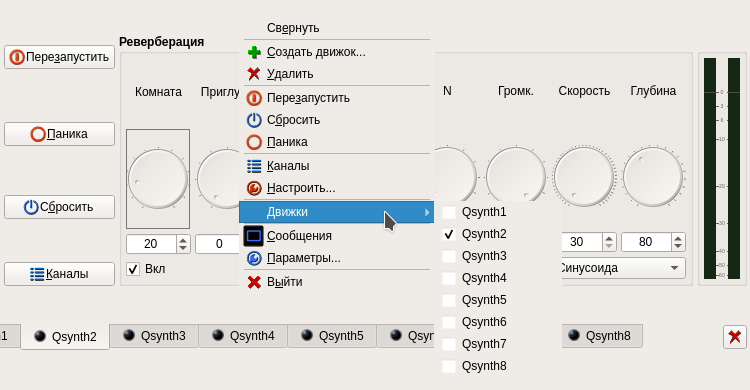Click the Глубина value field showing 80
The width and height of the screenshot is (750, 390).
[x=646, y=242]
